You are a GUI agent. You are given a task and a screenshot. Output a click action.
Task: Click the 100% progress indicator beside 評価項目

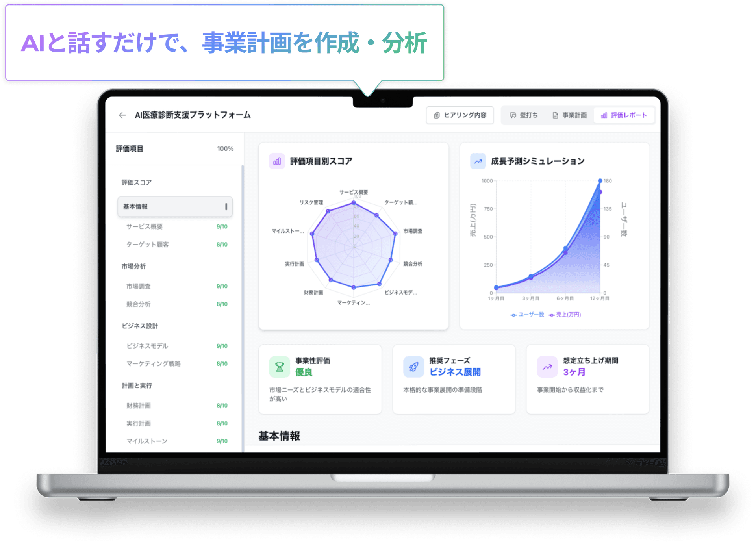[x=226, y=149]
